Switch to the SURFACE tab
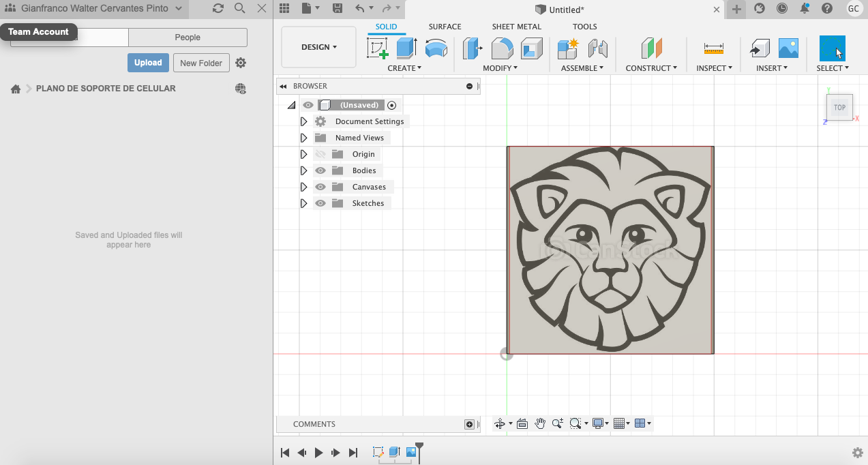This screenshot has width=868, height=465. [x=445, y=27]
